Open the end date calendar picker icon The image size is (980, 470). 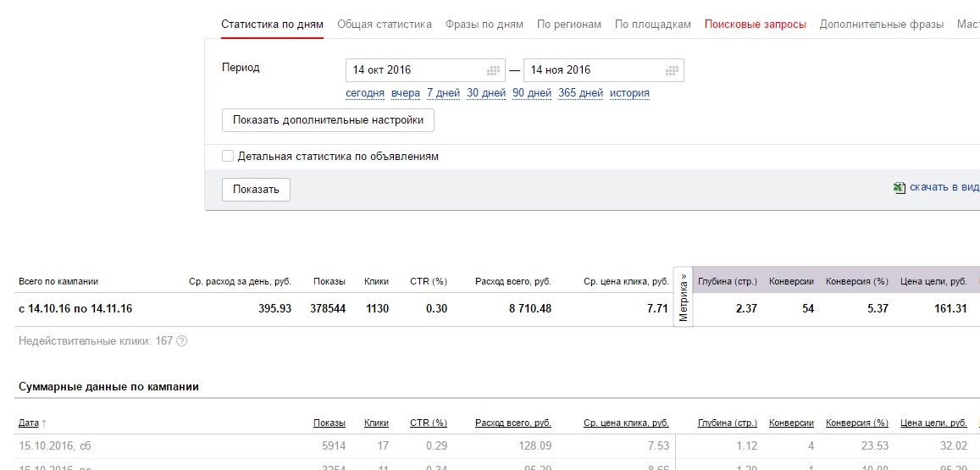click(x=672, y=70)
